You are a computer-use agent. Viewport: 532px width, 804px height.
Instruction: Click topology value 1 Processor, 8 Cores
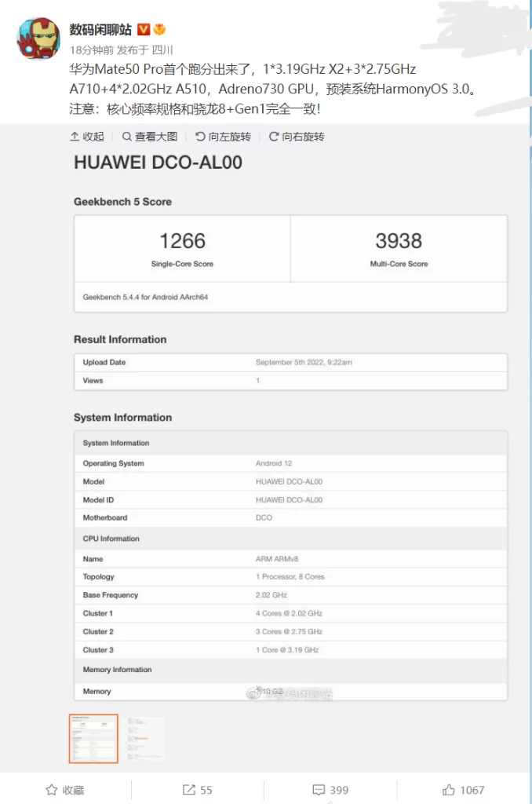click(x=290, y=577)
